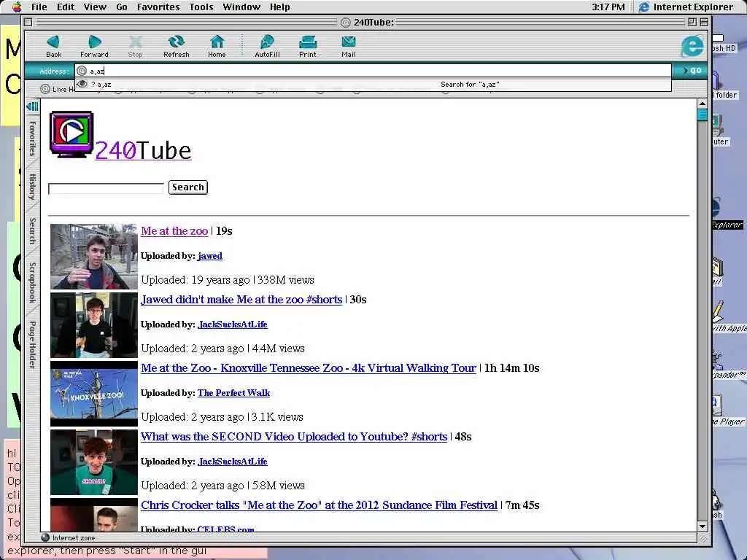Open 'The Perfect Walk' uploader link

point(234,393)
